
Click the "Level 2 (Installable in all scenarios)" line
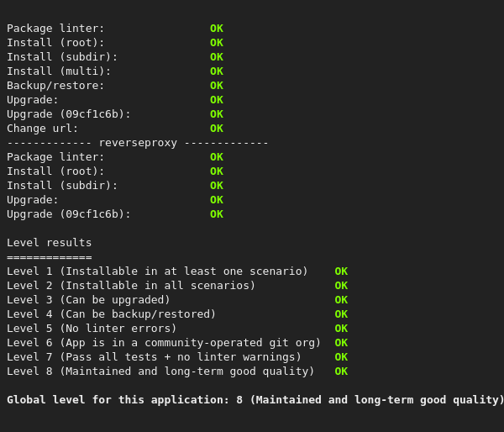(131, 286)
